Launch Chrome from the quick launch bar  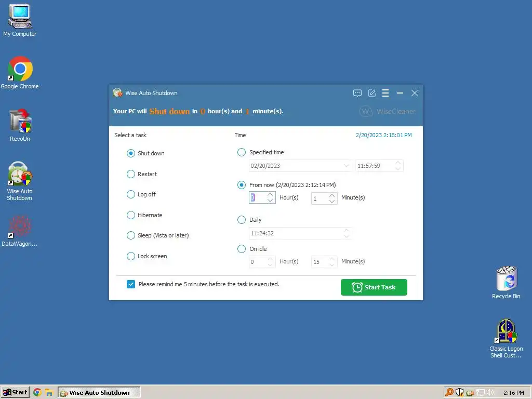coord(37,393)
